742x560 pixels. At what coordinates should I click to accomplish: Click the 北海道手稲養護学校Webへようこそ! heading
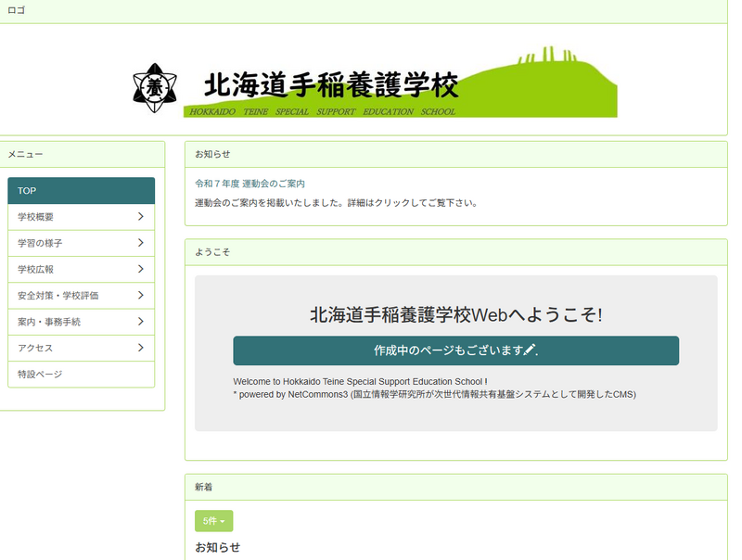[455, 315]
